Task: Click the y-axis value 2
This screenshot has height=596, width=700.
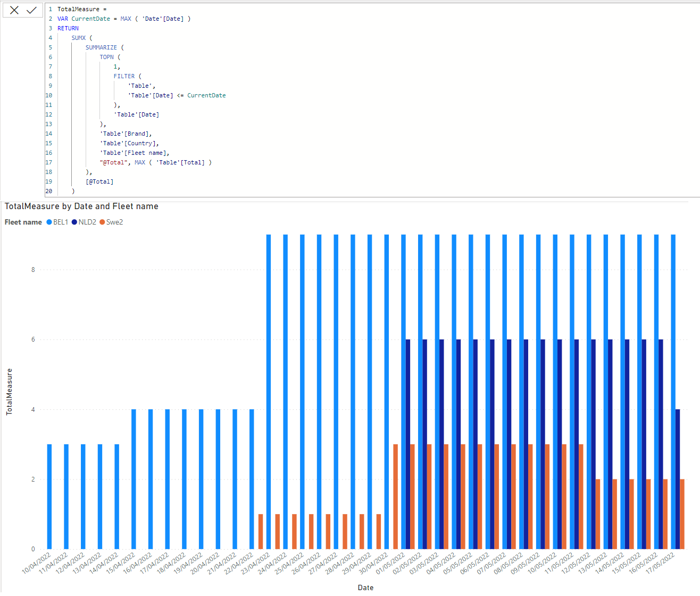Action: point(33,479)
